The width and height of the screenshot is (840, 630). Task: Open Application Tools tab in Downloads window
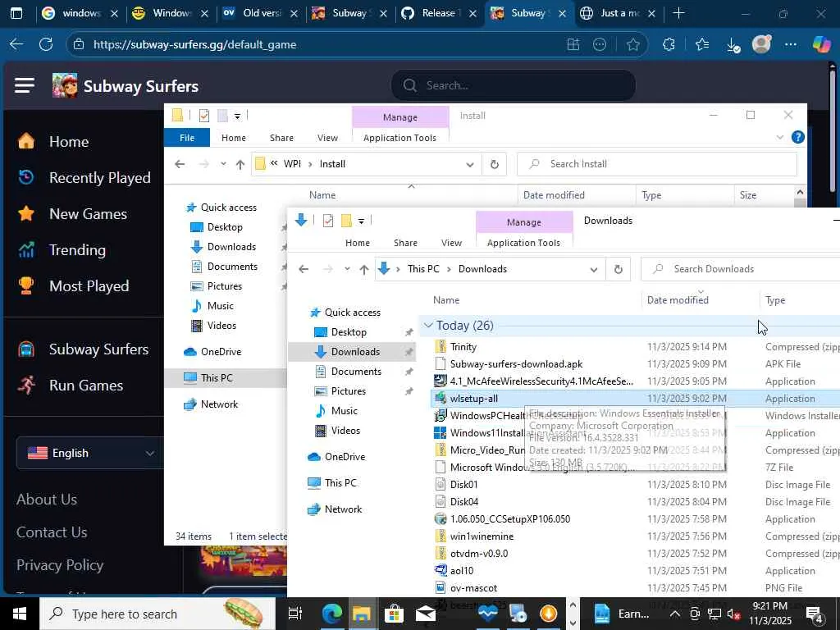[x=523, y=243]
